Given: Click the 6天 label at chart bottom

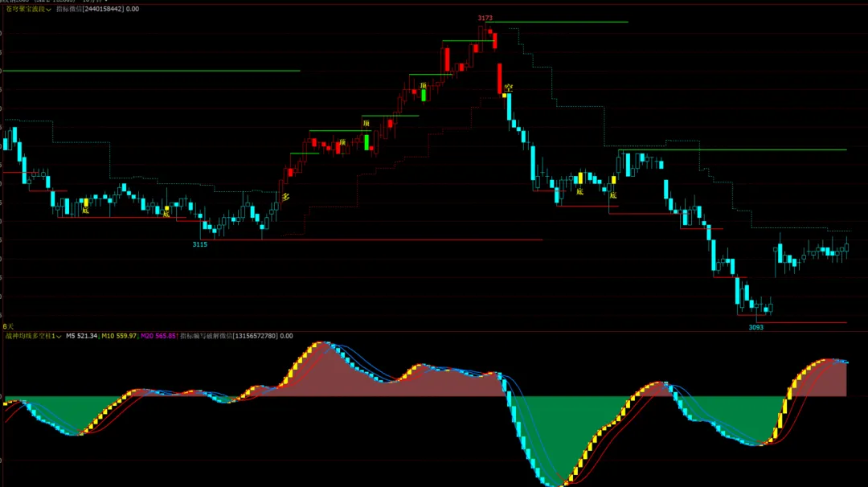Looking at the screenshot, I should 8,327.
